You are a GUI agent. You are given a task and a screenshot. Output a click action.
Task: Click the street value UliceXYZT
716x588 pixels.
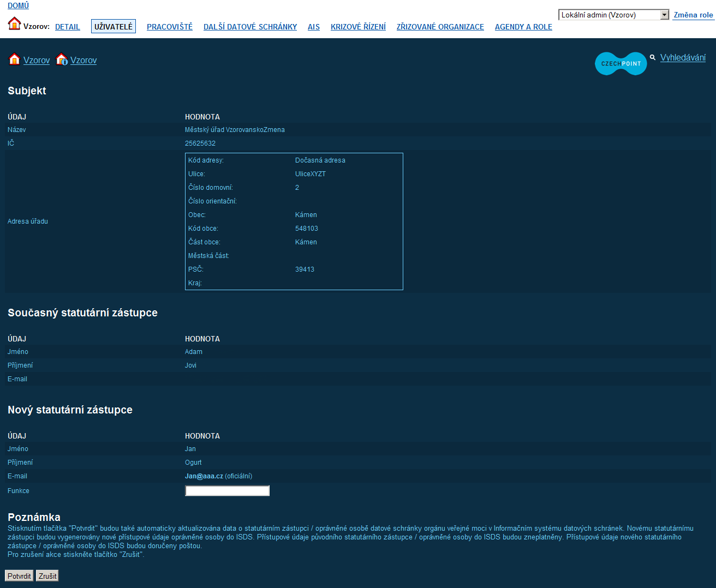(x=311, y=174)
